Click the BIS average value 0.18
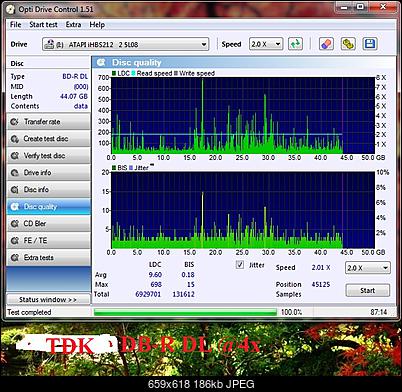Screen dimensions: 402x392 [x=188, y=275]
